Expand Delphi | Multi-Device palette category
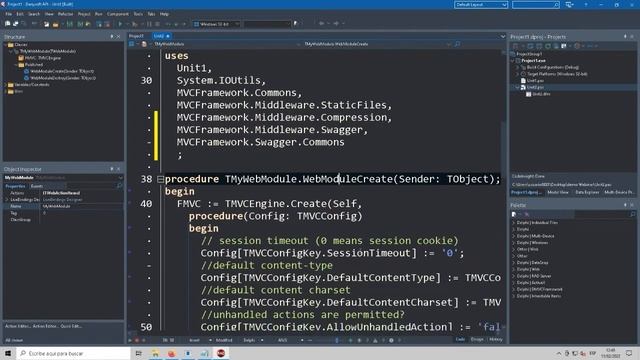 pos(513,236)
